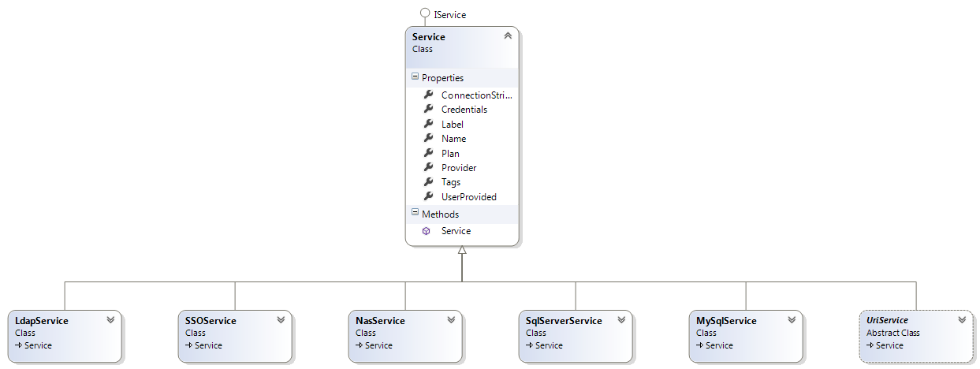The image size is (980, 369).
Task: Collapse the Methods section of Service
Action: coord(415,214)
